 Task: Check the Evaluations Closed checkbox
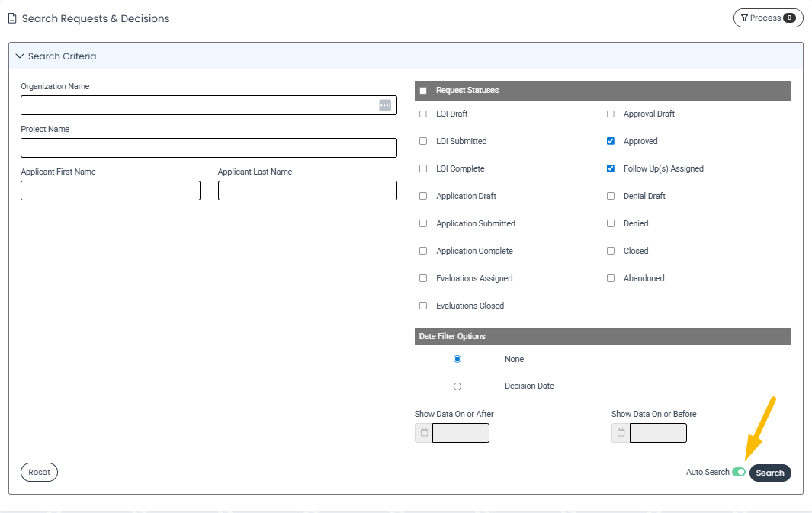coord(423,306)
